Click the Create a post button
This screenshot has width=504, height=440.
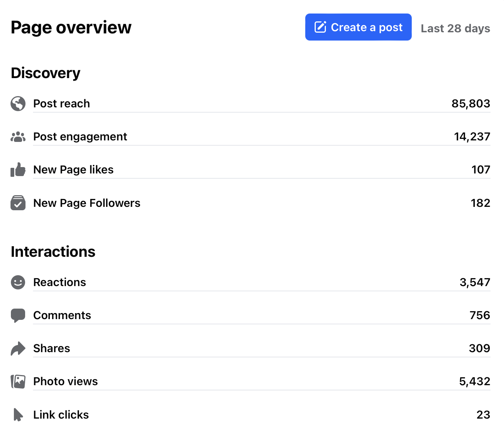pyautogui.click(x=358, y=27)
